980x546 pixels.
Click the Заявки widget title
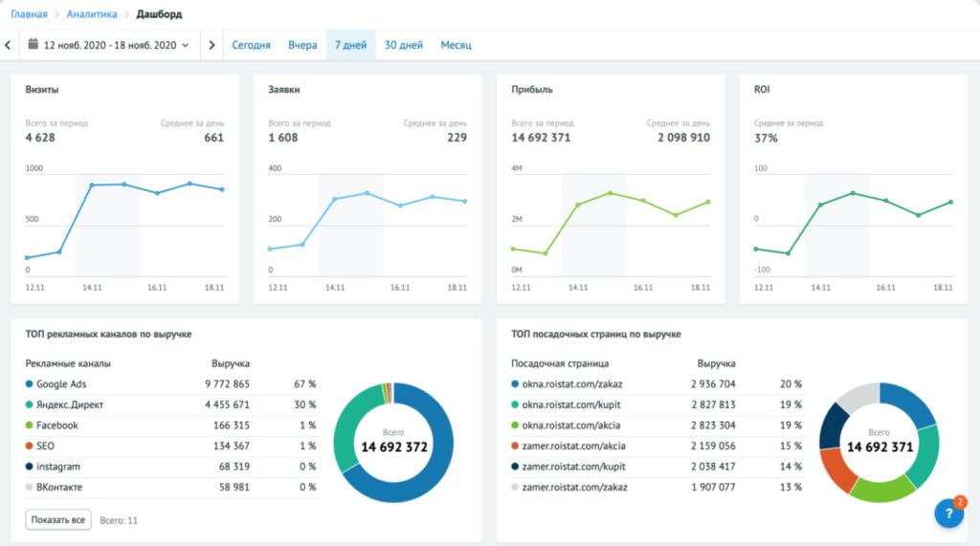283,89
